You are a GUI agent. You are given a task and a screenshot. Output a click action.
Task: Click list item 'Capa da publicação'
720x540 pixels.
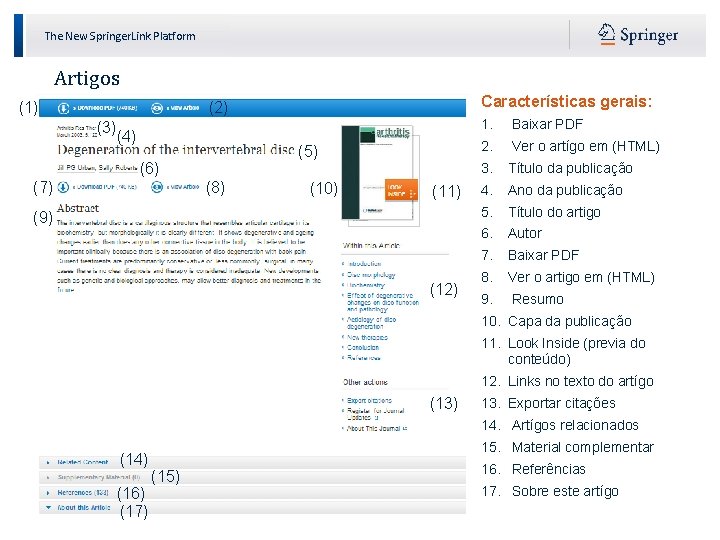point(570,321)
